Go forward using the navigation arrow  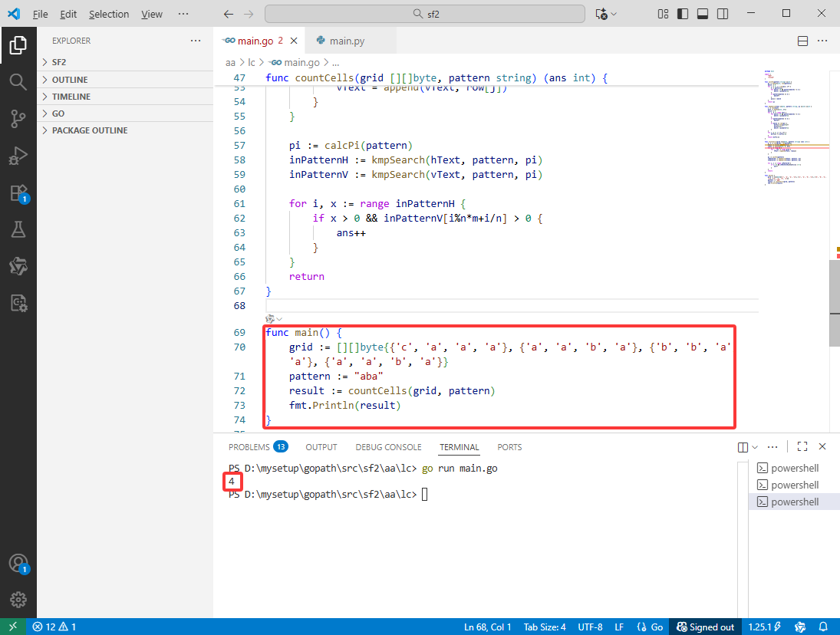[x=249, y=14]
